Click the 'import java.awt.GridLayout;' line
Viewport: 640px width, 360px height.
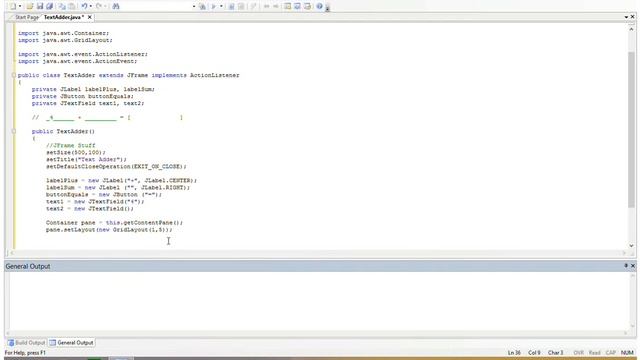(65, 40)
